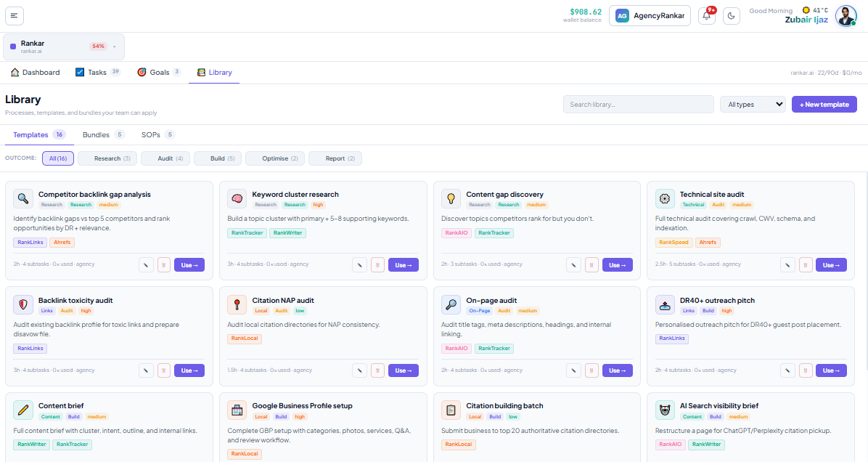Filter outcome by Research (3)
This screenshot has width=868, height=462.
(107, 158)
